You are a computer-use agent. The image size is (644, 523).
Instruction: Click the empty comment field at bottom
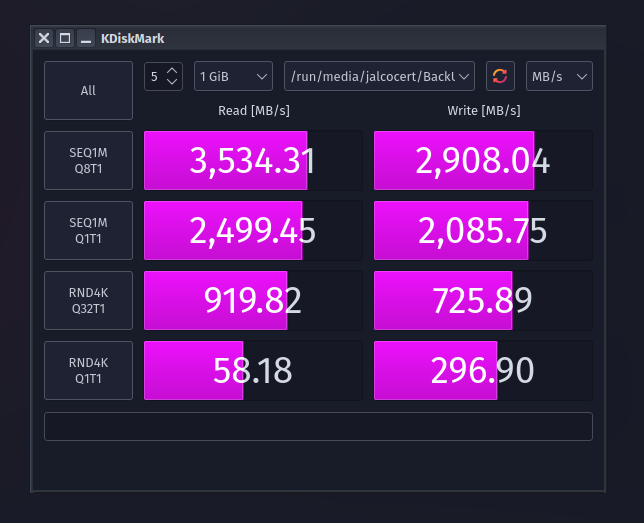[318, 426]
